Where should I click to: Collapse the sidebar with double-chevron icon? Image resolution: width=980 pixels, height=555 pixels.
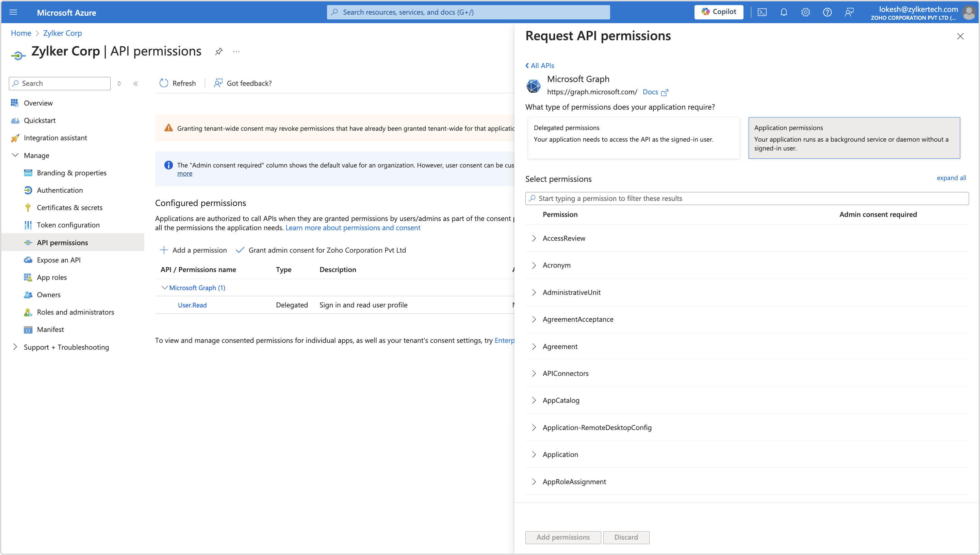(x=135, y=83)
